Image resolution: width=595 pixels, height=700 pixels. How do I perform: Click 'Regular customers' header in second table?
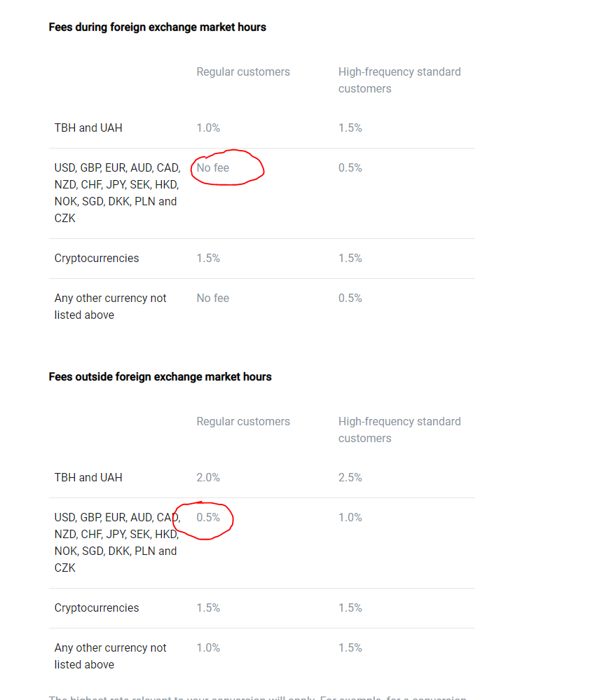pos(242,421)
